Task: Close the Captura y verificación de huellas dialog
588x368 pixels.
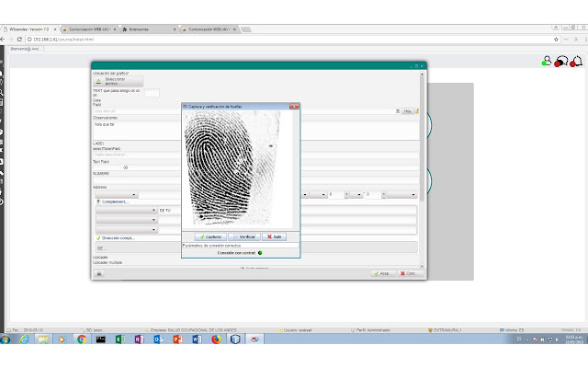Action: click(x=294, y=107)
